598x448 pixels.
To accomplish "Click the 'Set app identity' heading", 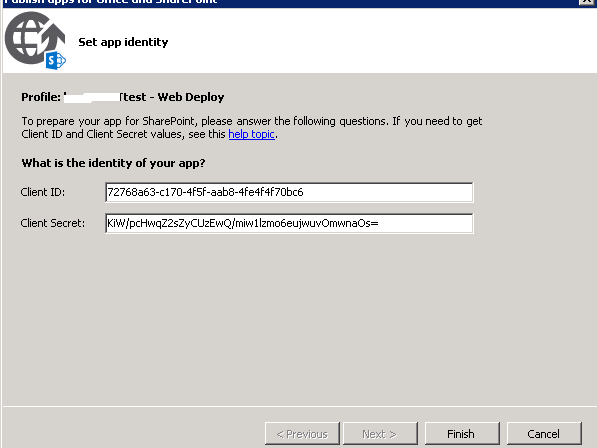I will [x=123, y=42].
